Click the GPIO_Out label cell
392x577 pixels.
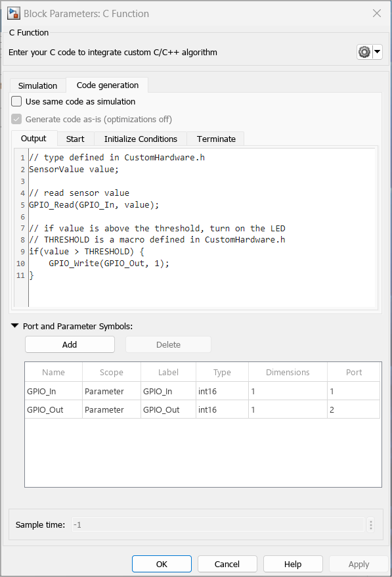pos(168,409)
